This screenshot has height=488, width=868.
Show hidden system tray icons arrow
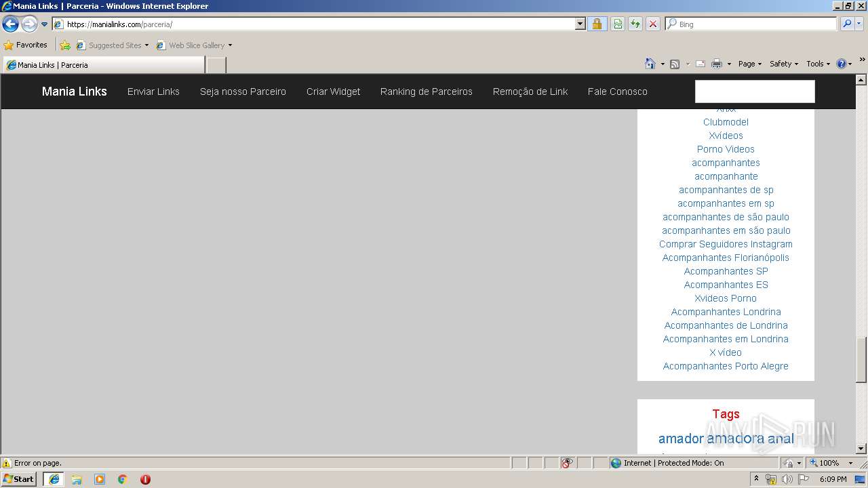click(x=757, y=479)
